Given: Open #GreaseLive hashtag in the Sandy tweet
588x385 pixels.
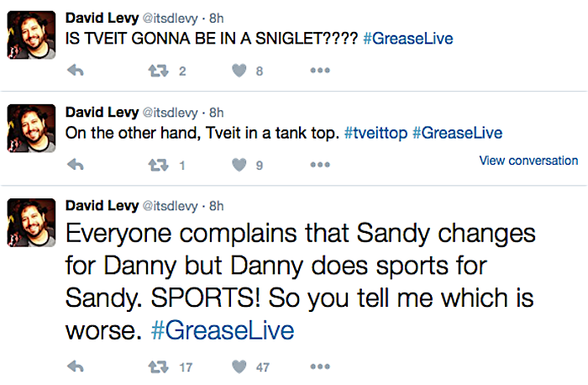Looking at the screenshot, I should 223,330.
